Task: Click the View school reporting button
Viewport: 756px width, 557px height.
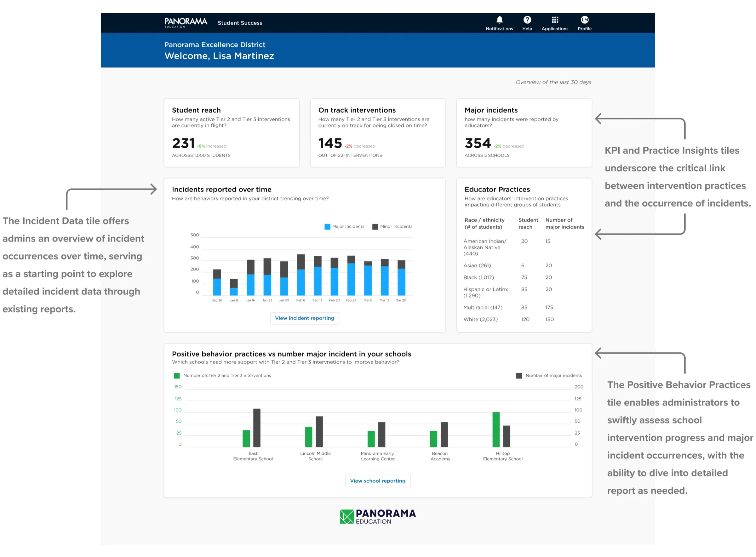Action: 377,481
